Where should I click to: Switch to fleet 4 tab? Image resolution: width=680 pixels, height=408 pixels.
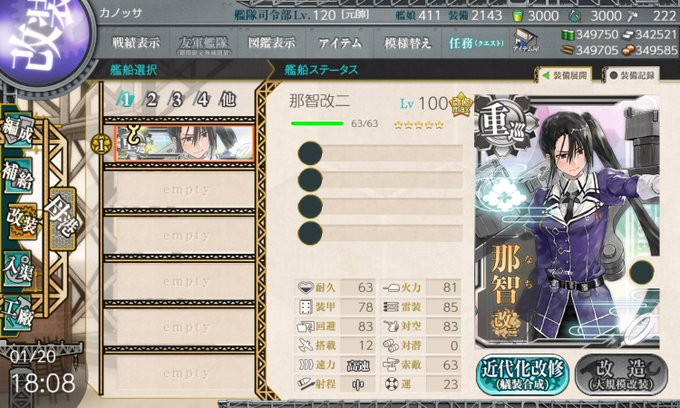(203, 100)
